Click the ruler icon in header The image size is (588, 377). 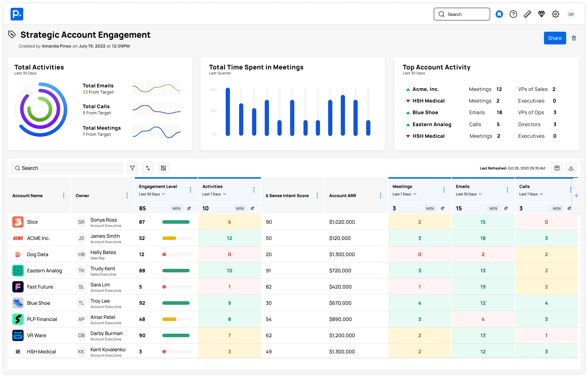click(527, 14)
